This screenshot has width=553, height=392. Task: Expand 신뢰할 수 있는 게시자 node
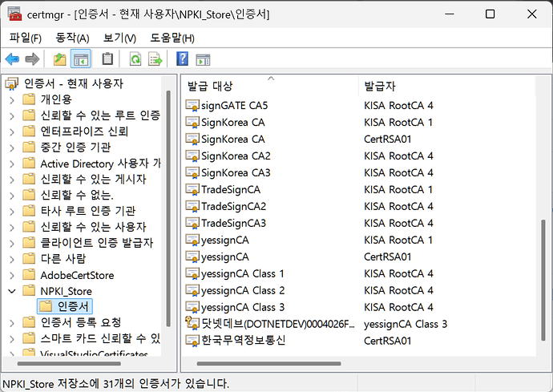(12, 180)
